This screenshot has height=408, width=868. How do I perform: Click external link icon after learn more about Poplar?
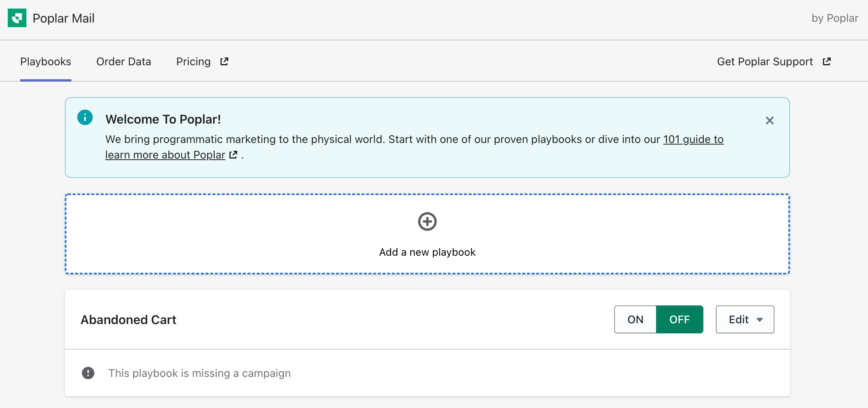[x=233, y=155]
